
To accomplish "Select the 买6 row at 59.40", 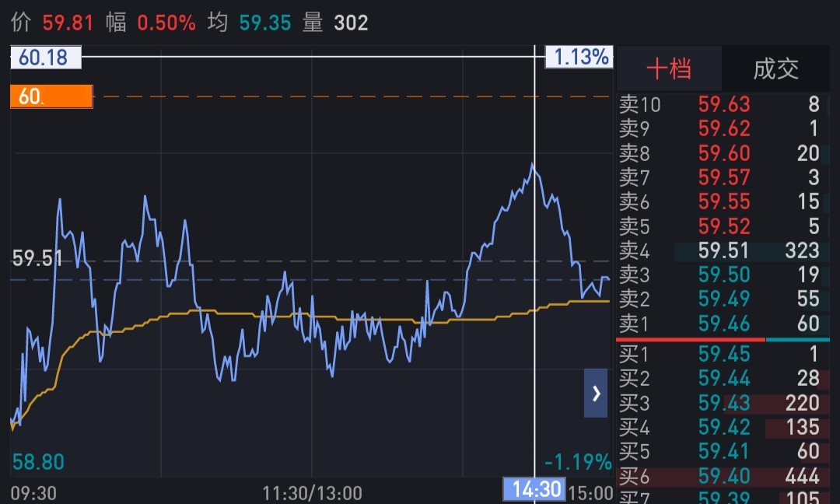I will tap(722, 476).
